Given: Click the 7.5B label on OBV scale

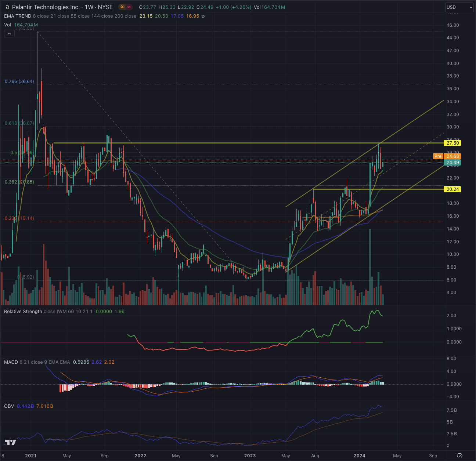Looking at the screenshot, I should [452, 410].
